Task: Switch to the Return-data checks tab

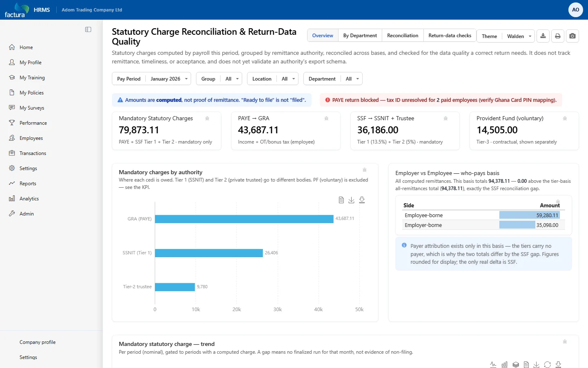Action: (450, 36)
